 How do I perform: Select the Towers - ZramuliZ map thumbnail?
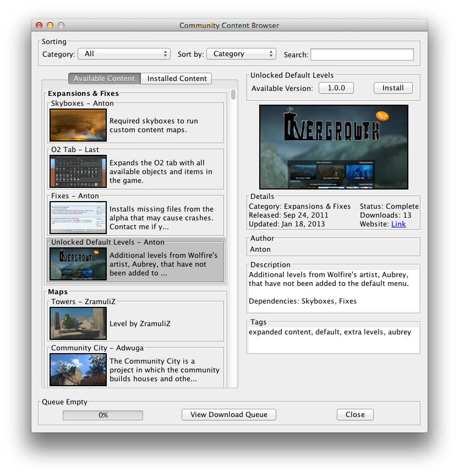click(78, 323)
